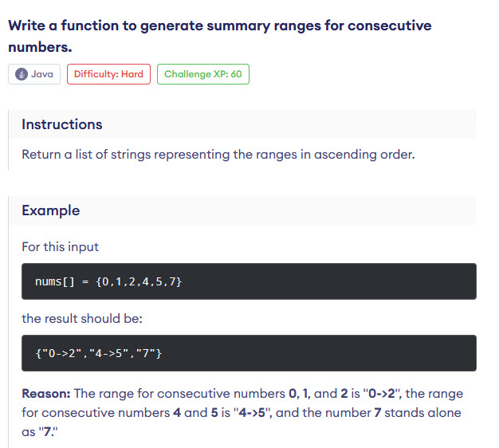The height and width of the screenshot is (448, 499).
Task: Click the 'For this input' text
Action: coord(61,246)
